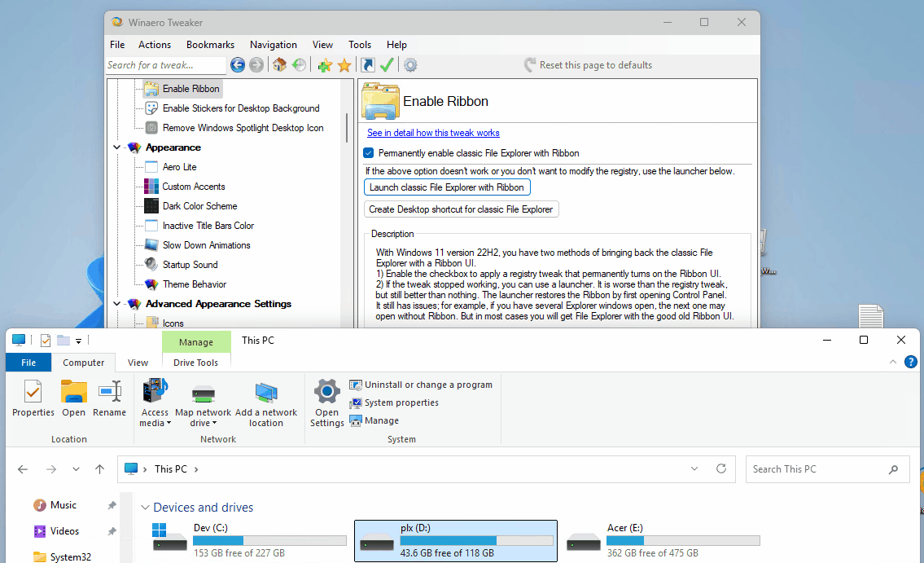This screenshot has width=924, height=563.
Task: Click the green checkmark apply icon
Action: (x=388, y=65)
